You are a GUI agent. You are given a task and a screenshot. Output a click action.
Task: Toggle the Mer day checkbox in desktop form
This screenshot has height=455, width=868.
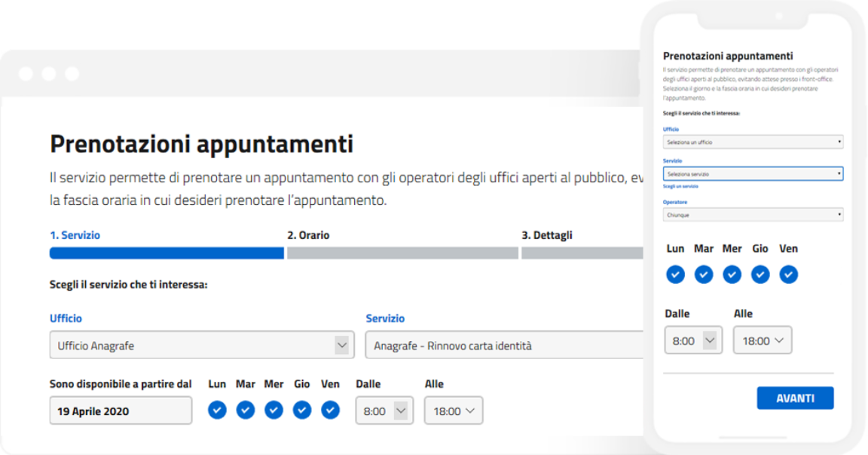(274, 410)
